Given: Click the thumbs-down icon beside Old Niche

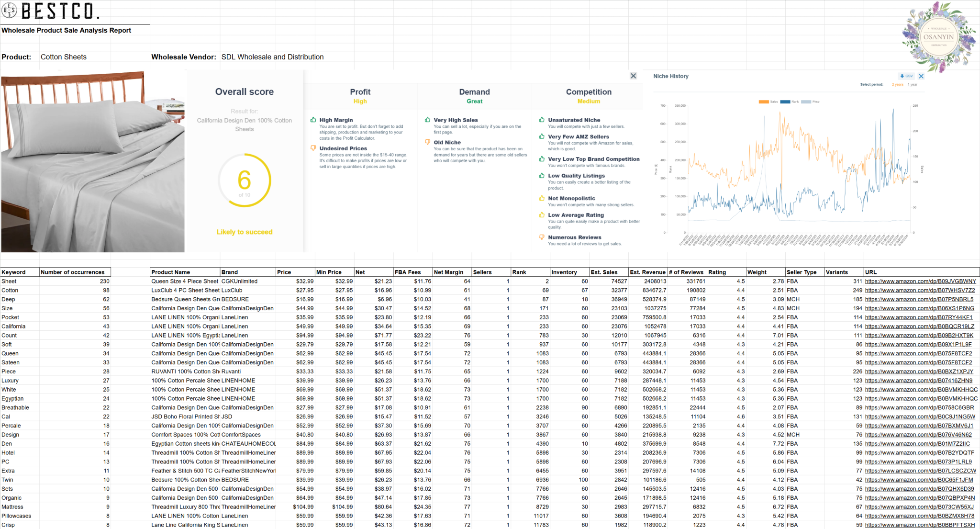Looking at the screenshot, I should point(427,142).
